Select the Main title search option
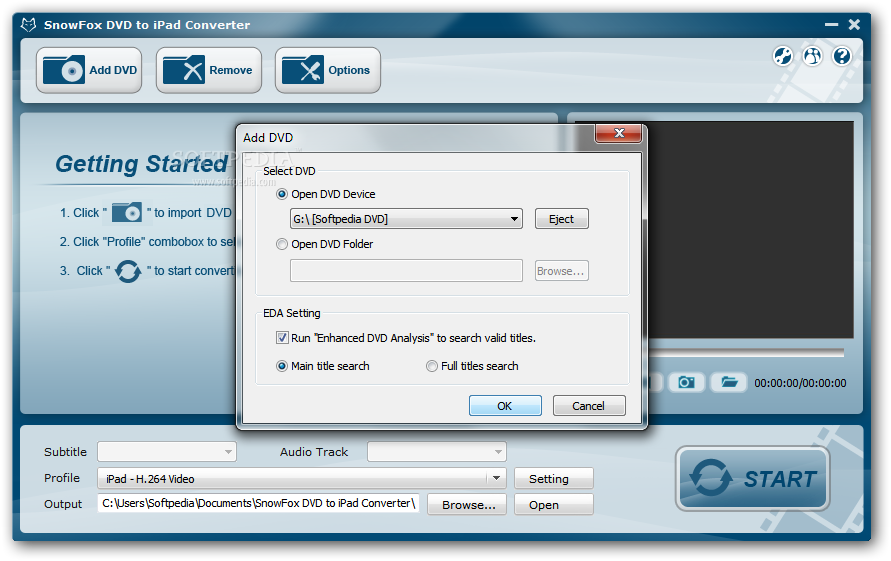The image size is (891, 561). (282, 366)
